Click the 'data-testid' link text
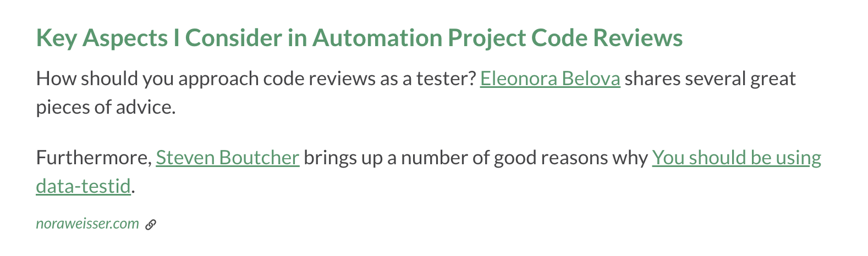Image resolution: width=868 pixels, height=256 pixels. (84, 186)
